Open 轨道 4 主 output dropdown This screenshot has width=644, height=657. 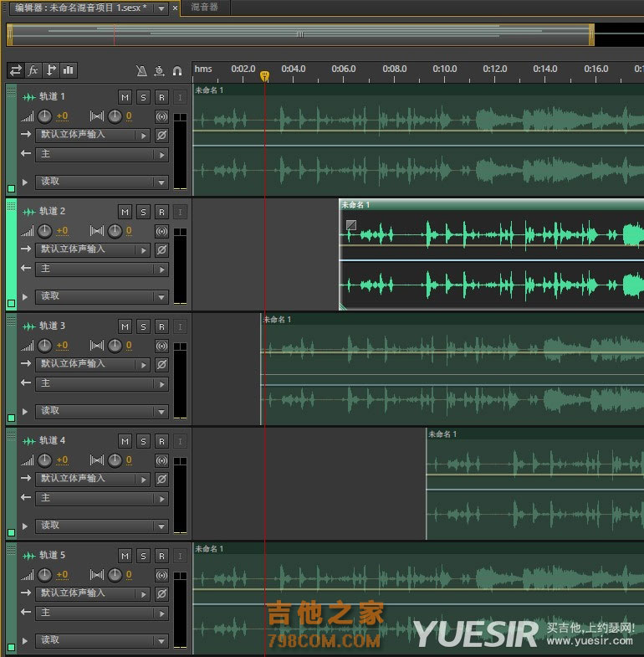[102, 498]
